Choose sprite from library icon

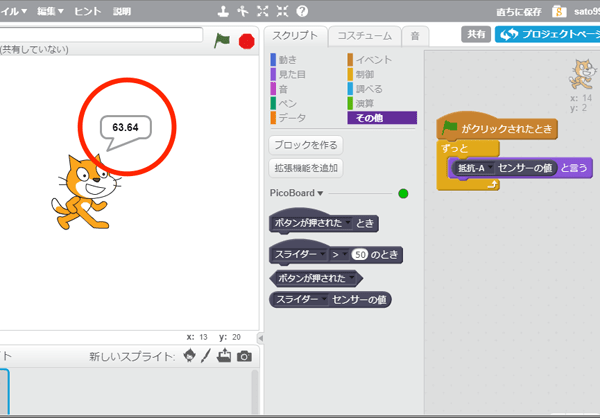point(189,356)
